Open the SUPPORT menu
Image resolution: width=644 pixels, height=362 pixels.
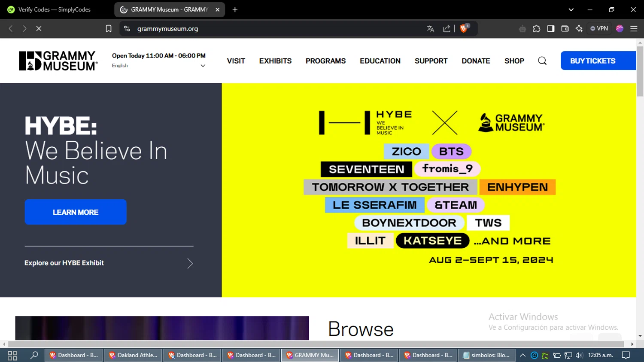pos(431,61)
